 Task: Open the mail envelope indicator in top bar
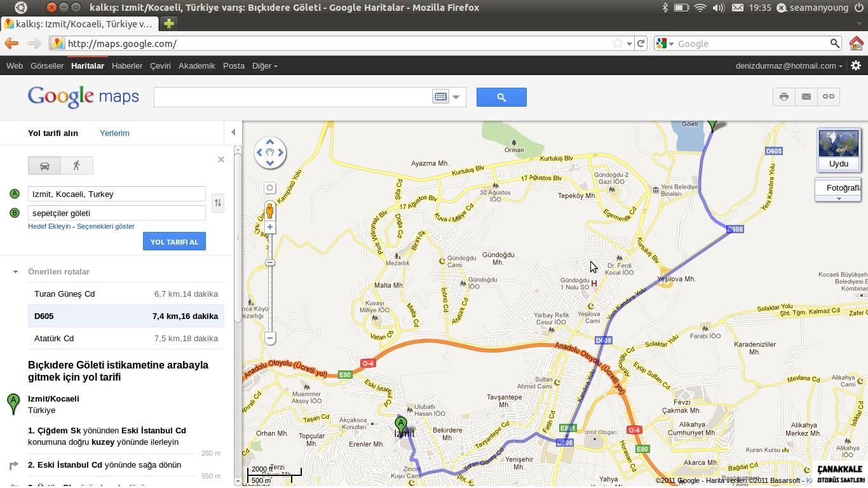[x=737, y=8]
